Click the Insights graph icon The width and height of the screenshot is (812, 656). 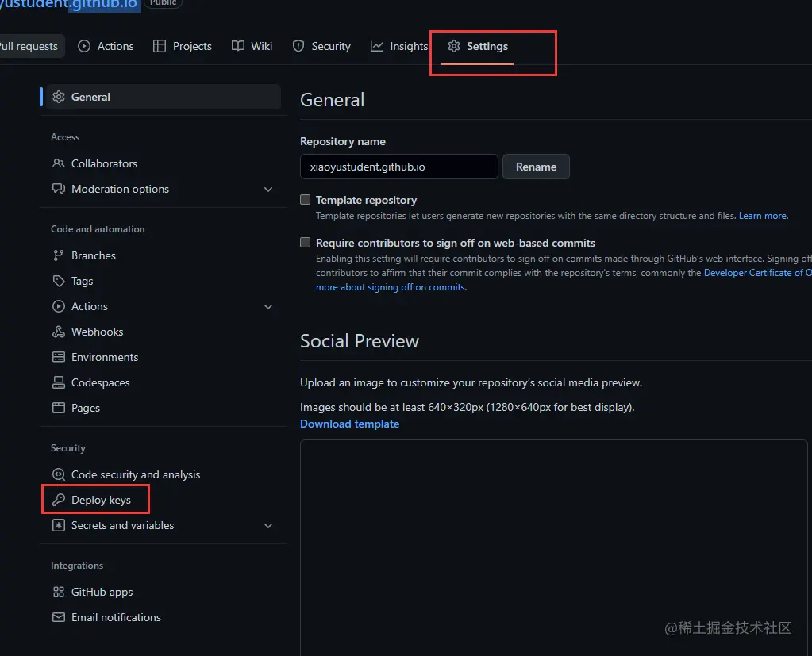[x=376, y=46]
